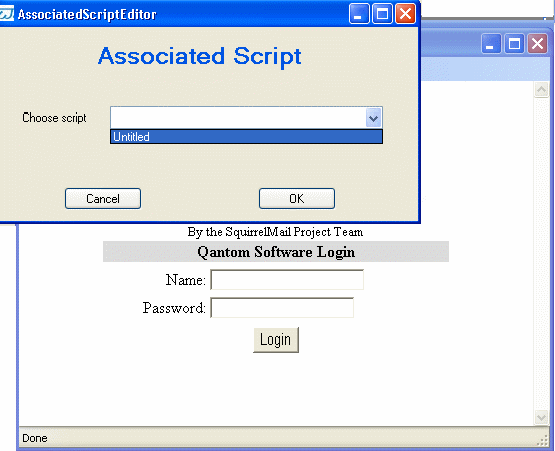Select the Untitled script option
The height and width of the screenshot is (451, 555).
coord(246,137)
